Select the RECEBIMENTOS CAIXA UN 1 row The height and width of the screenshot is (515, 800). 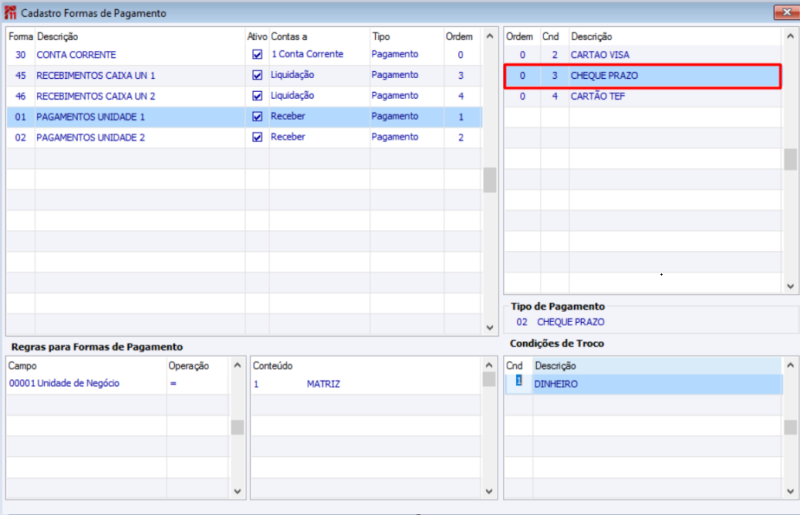coord(244,76)
